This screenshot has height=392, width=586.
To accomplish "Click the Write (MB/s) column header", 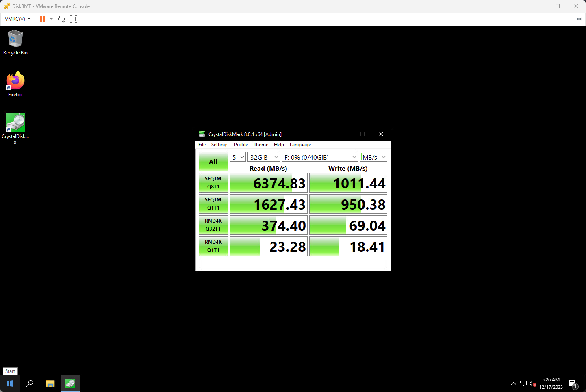I will tap(348, 168).
